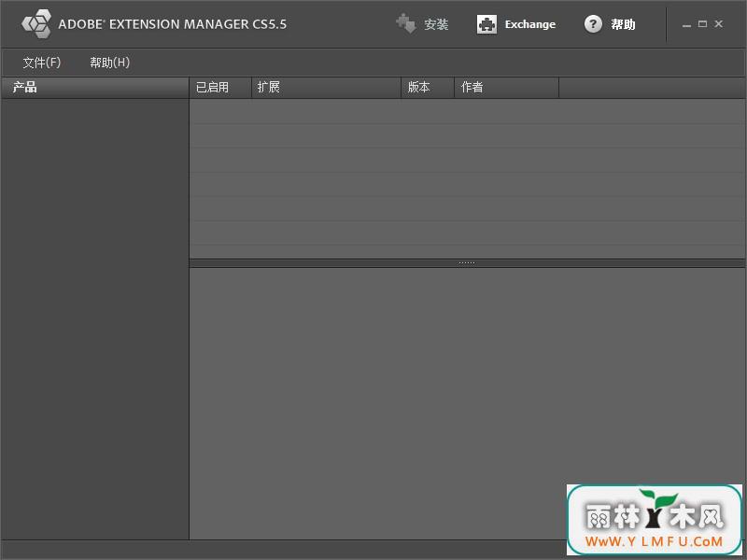
Task: Sort by the 版本 version column header
Action: click(428, 87)
